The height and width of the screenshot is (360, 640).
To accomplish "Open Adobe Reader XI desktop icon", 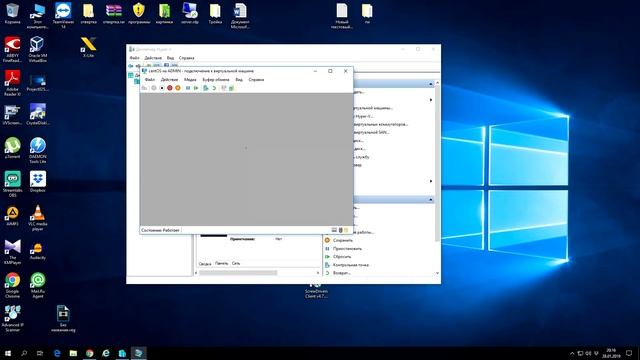I will click(x=12, y=83).
